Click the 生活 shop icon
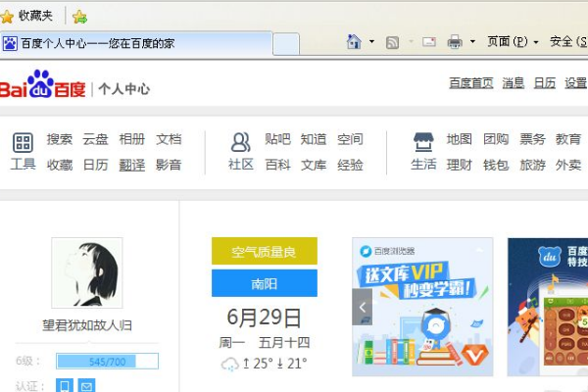The width and height of the screenshot is (588, 392). tap(423, 142)
